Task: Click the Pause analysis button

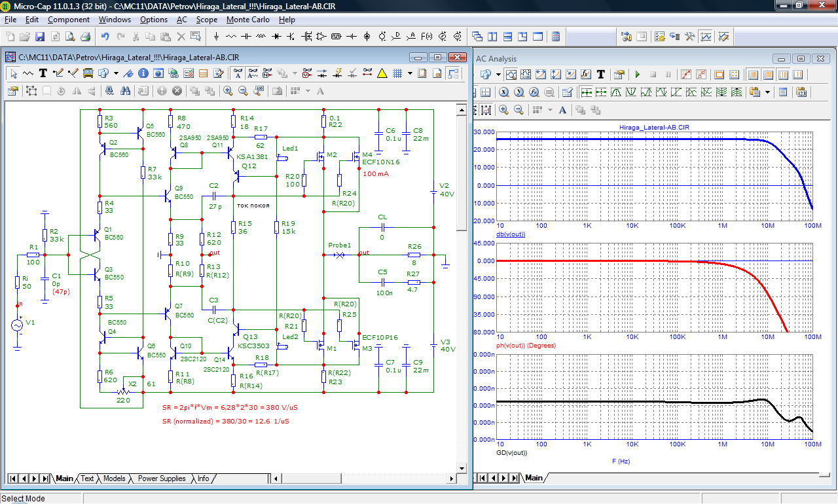Action: 668,75
